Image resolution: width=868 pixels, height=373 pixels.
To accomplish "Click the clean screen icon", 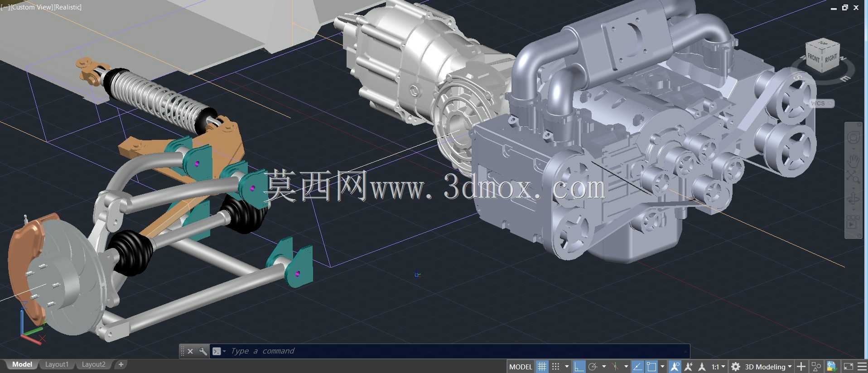I will (849, 367).
